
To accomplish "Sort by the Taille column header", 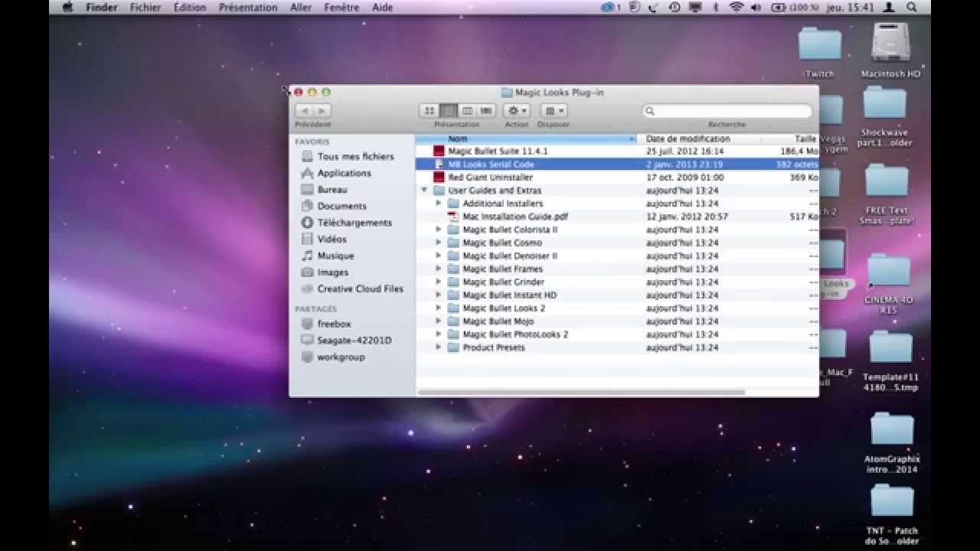I will pyautogui.click(x=790, y=139).
